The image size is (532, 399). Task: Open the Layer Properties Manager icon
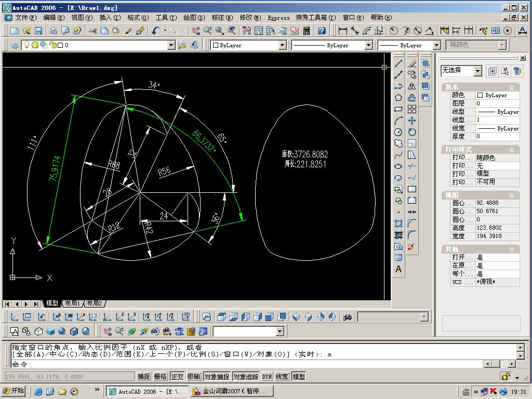pos(14,45)
